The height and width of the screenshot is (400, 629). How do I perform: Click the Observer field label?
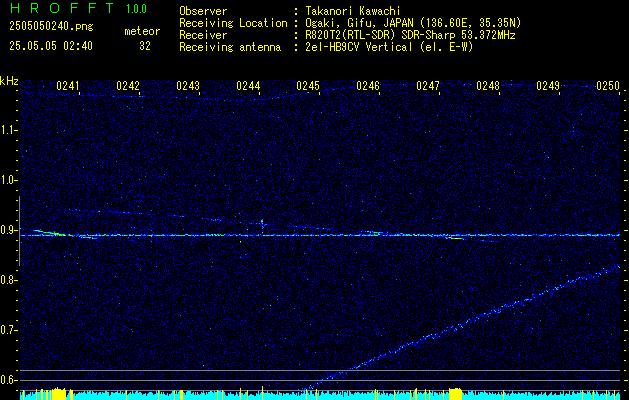pos(203,11)
